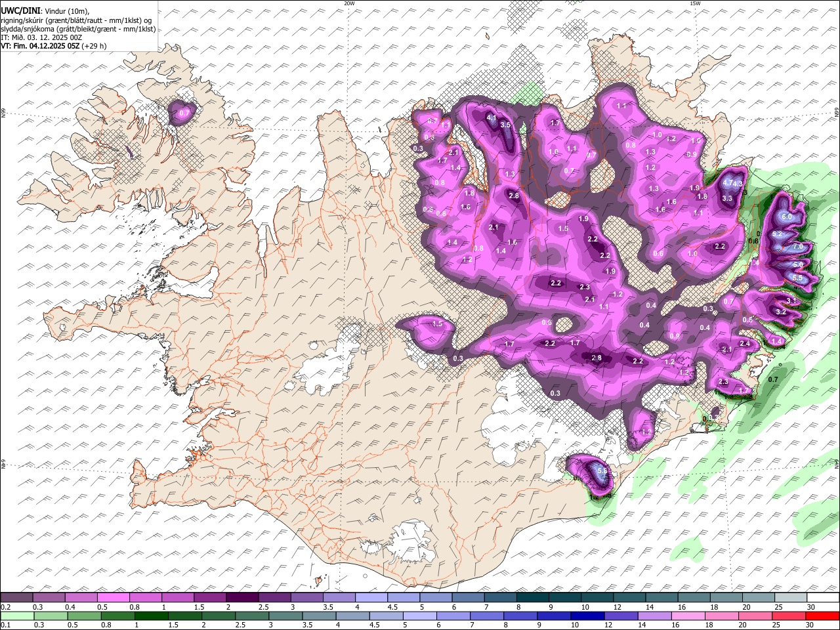
Task: Select lower legend swatch starting at 20
Action: coord(755,616)
